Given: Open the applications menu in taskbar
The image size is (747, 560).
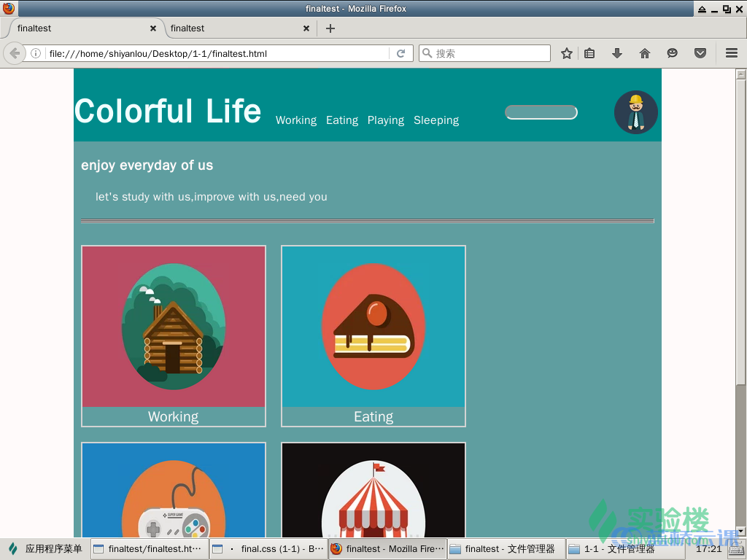Looking at the screenshot, I should pyautogui.click(x=45, y=549).
